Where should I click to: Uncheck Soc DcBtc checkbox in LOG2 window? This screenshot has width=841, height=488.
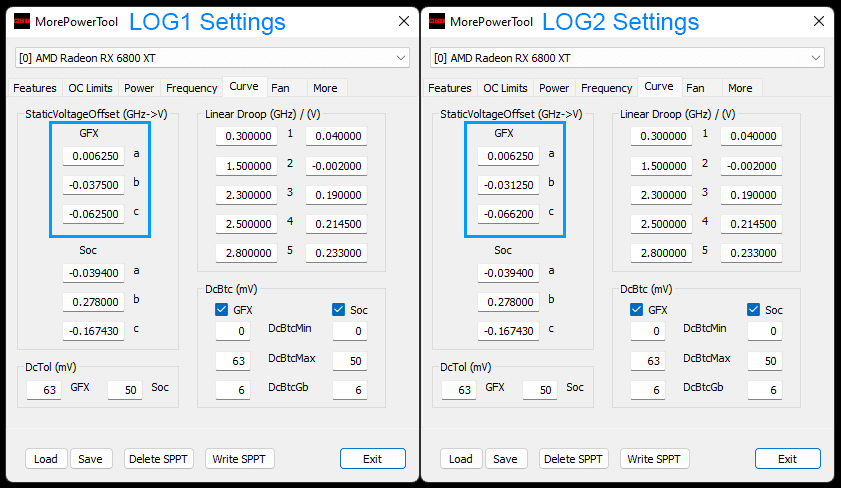754,309
